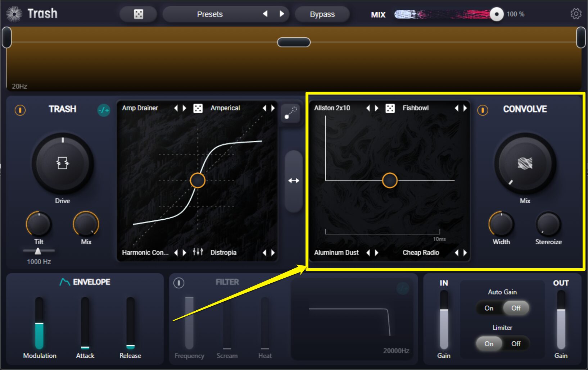This screenshot has height=370, width=588.
Task: Click the center band handle in spectrum display
Action: (x=294, y=42)
